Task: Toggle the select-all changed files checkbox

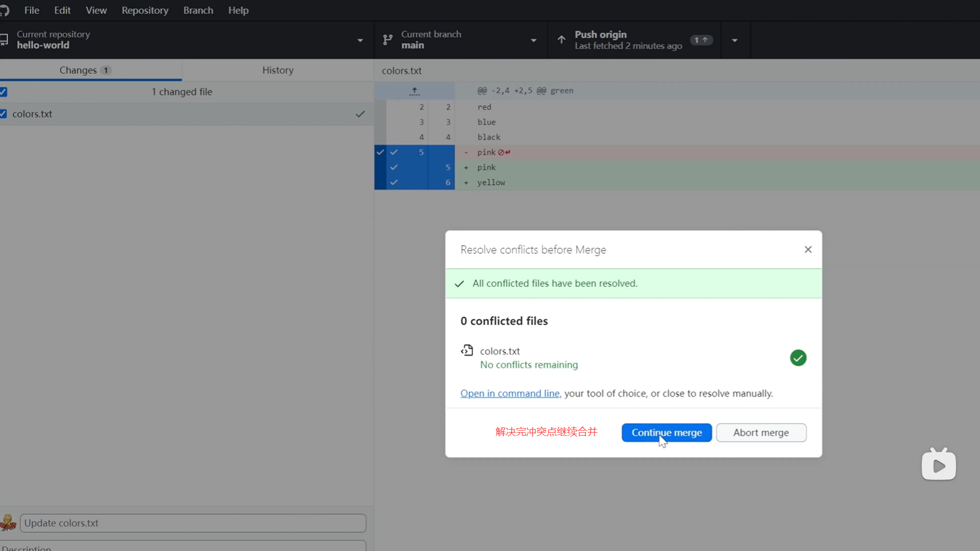Action: [x=4, y=92]
